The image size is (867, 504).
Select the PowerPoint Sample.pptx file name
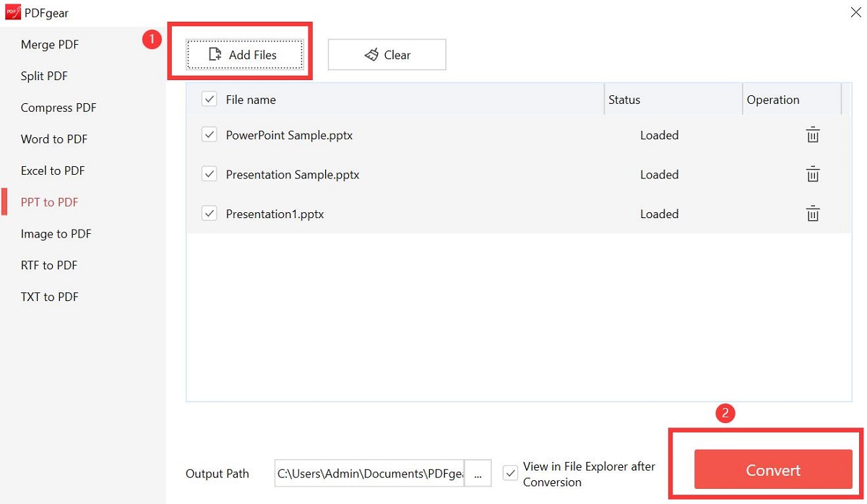tap(289, 135)
